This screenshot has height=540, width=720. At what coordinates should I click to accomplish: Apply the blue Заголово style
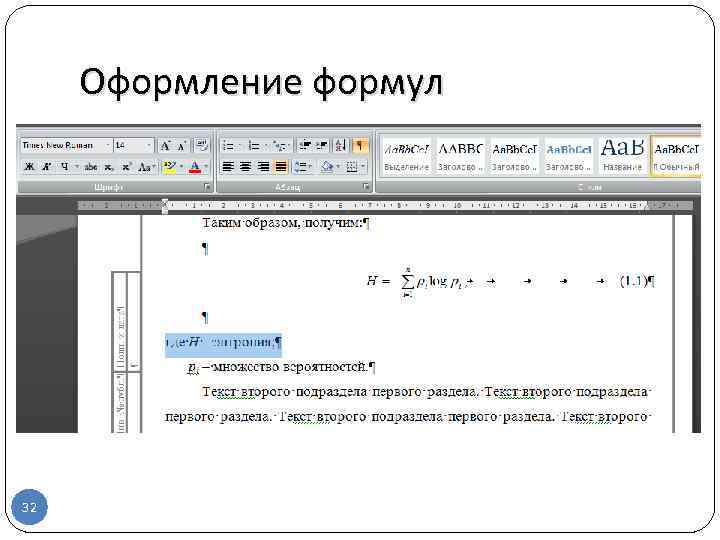click(x=568, y=156)
